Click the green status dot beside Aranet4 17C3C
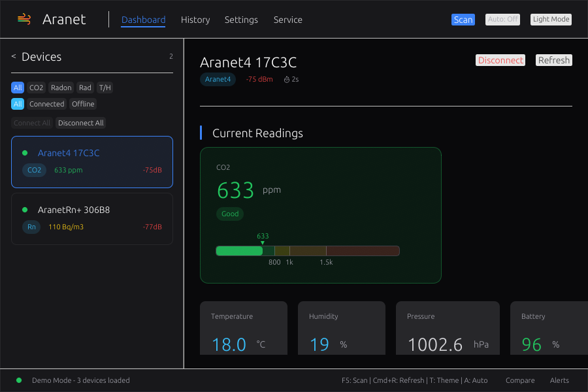 pyautogui.click(x=25, y=152)
